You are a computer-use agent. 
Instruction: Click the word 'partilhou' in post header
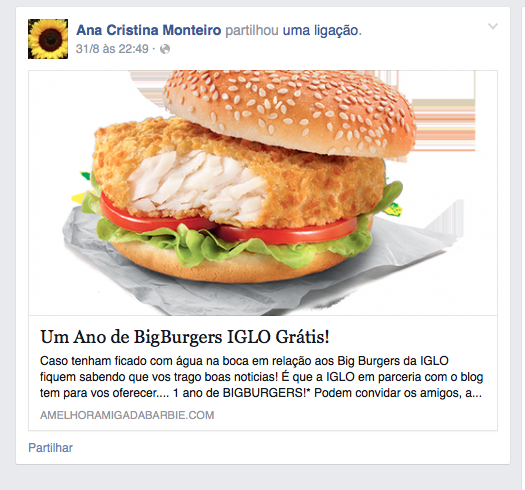(x=252, y=30)
